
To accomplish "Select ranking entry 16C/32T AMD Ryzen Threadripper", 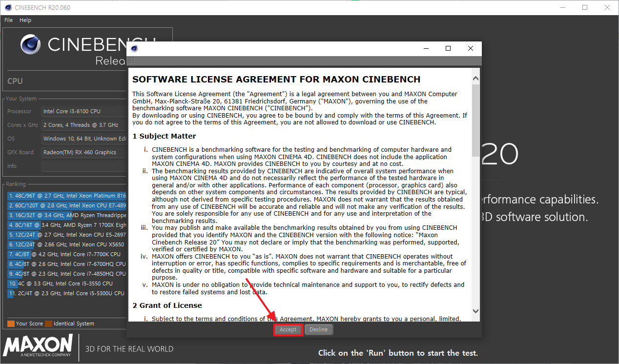I will 67,215.
